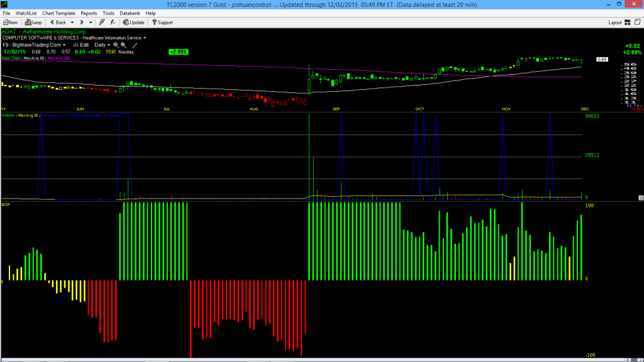Screen dimensions: 644x362
Task: Select the trendline drawing tool icon
Action: tap(135, 45)
